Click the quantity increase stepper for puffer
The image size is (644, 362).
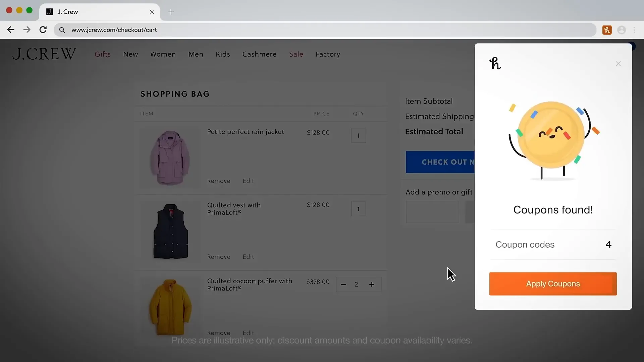tap(372, 284)
